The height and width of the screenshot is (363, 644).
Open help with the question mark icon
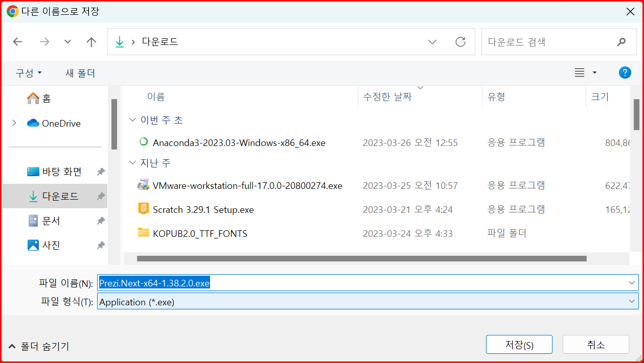(625, 72)
